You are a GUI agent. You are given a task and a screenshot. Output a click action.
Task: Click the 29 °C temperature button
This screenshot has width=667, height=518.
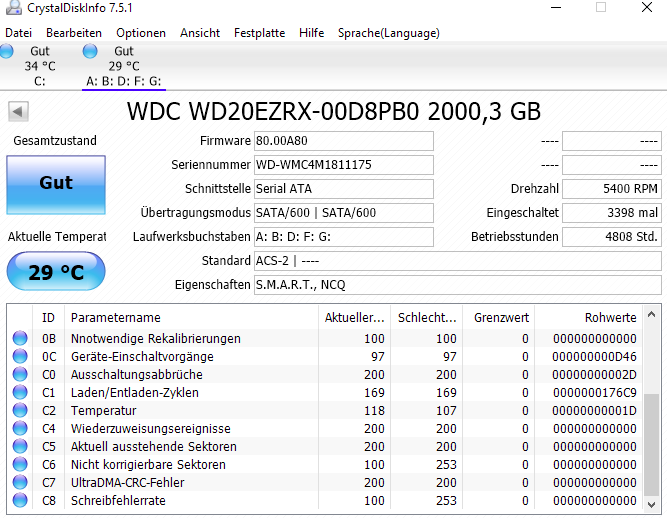56,271
